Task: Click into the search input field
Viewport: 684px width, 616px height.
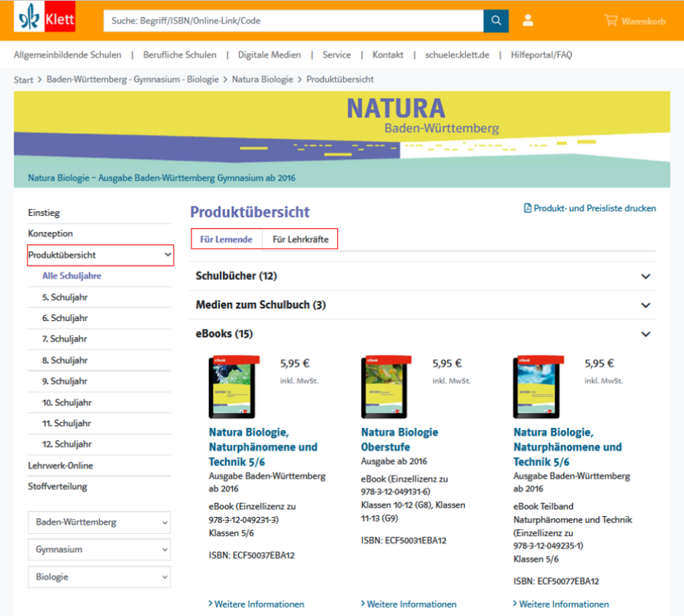Action: [292, 21]
